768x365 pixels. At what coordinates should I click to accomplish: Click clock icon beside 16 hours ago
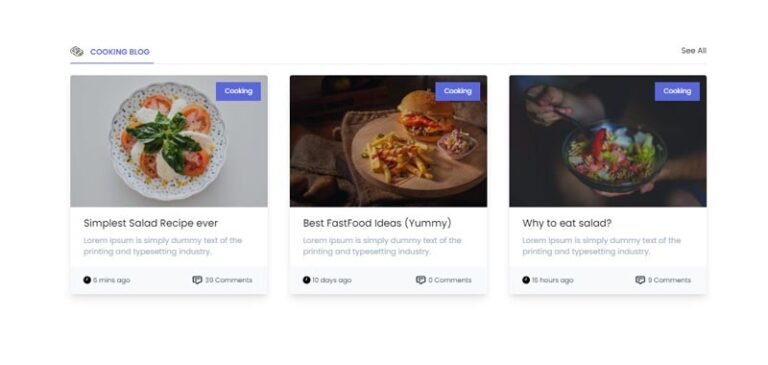526,280
